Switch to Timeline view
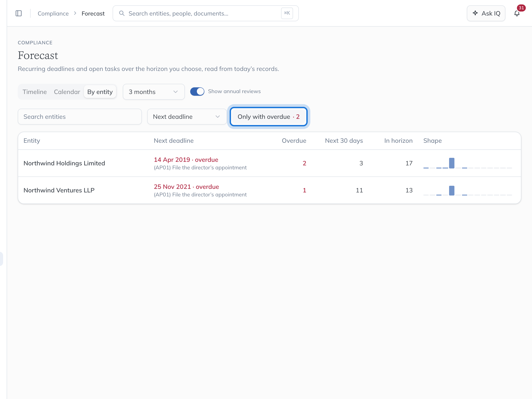Viewport: 532px width, 399px height. click(x=35, y=92)
